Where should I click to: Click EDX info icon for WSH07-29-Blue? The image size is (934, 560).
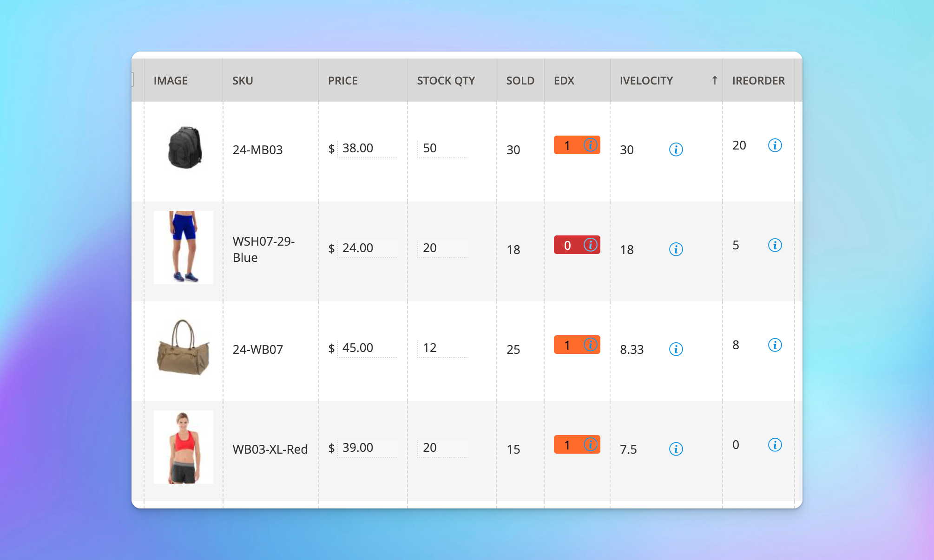pos(590,245)
